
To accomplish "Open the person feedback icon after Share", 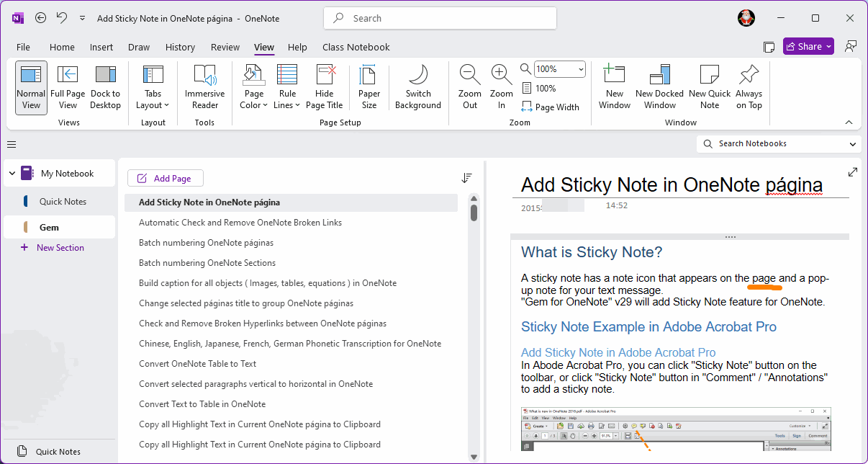I will click(x=851, y=47).
